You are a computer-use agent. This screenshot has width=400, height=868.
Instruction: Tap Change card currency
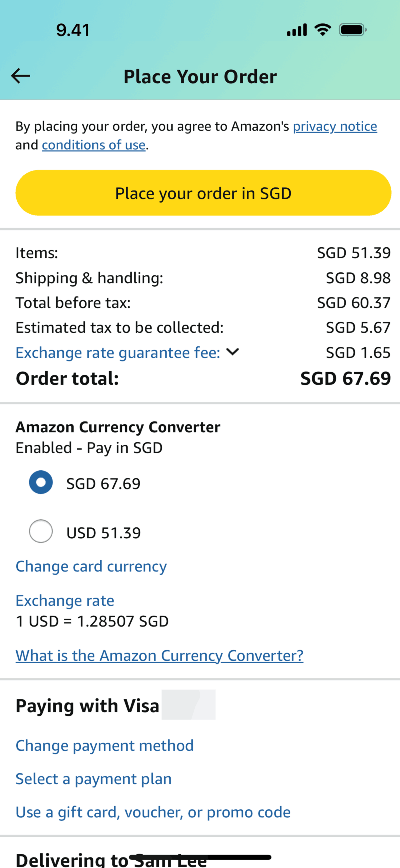click(x=91, y=566)
